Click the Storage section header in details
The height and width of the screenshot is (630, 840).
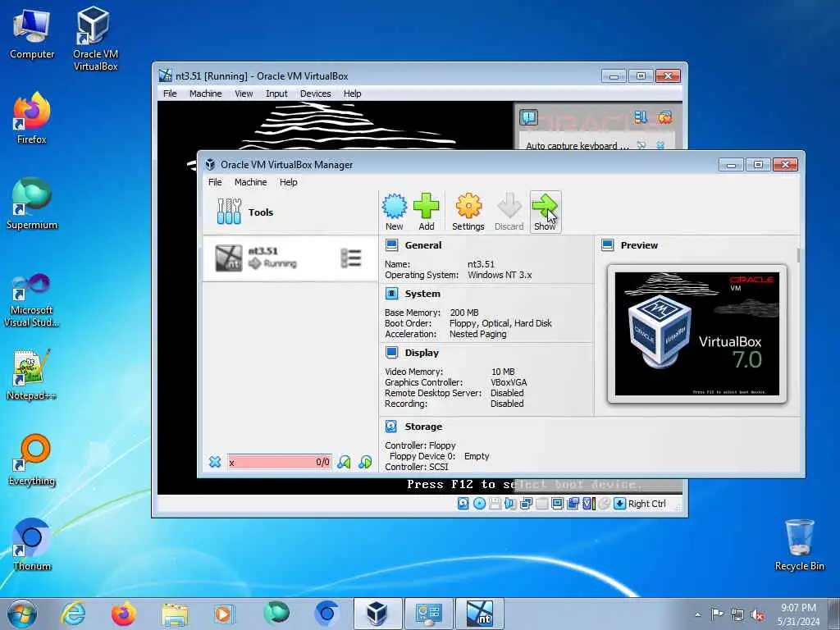click(423, 427)
